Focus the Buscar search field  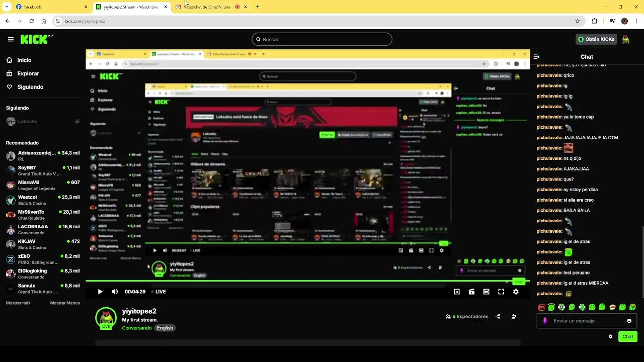[x=322, y=39]
